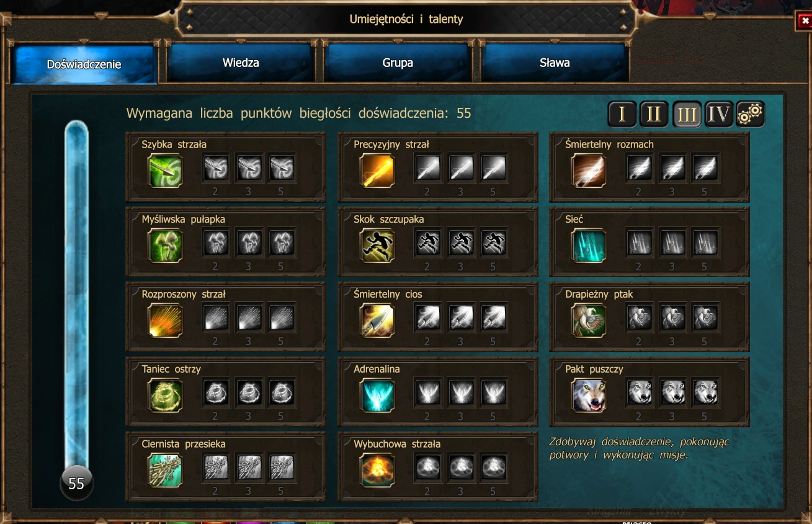
Task: Select the Wybuchowa strzała skill icon
Action: tap(377, 470)
